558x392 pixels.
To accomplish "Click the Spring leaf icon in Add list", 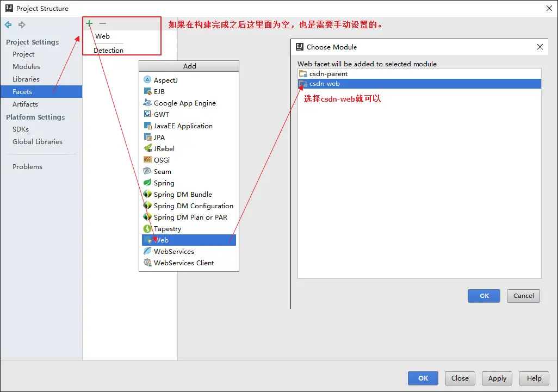I will pyautogui.click(x=147, y=183).
